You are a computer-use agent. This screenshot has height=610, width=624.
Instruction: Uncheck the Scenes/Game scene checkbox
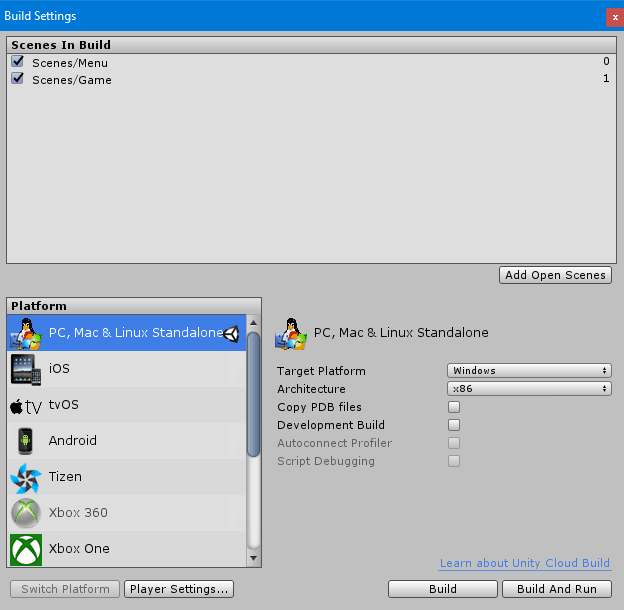point(18,78)
